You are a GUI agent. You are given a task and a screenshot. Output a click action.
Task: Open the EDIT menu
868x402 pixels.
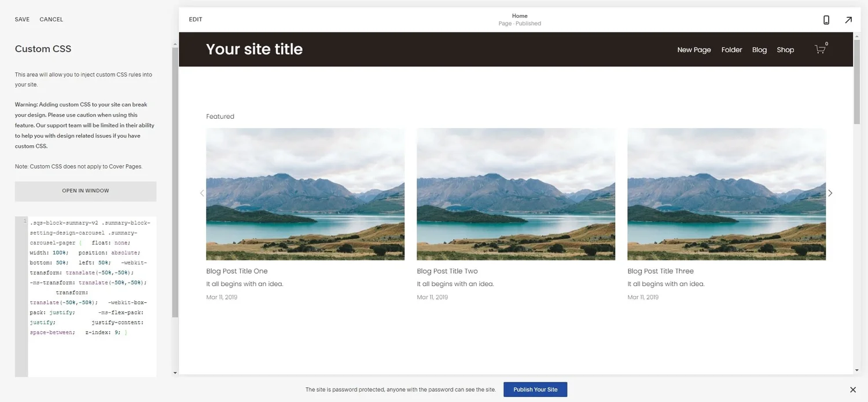195,19
